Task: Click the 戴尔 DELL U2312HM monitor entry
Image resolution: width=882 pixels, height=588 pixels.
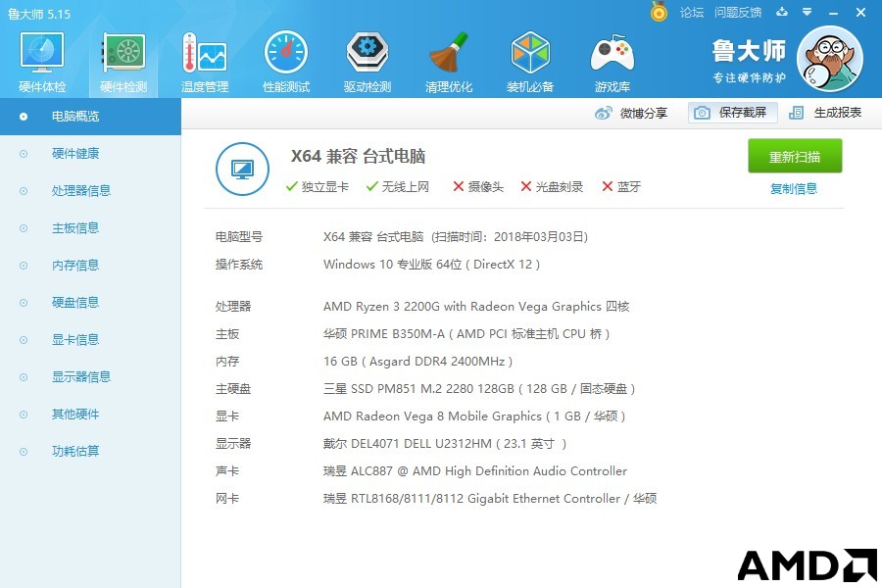Action: tap(445, 444)
